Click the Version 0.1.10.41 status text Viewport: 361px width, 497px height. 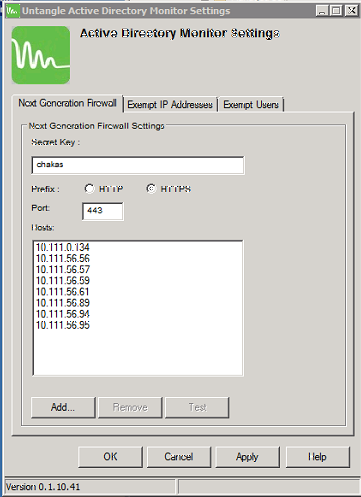(x=43, y=487)
